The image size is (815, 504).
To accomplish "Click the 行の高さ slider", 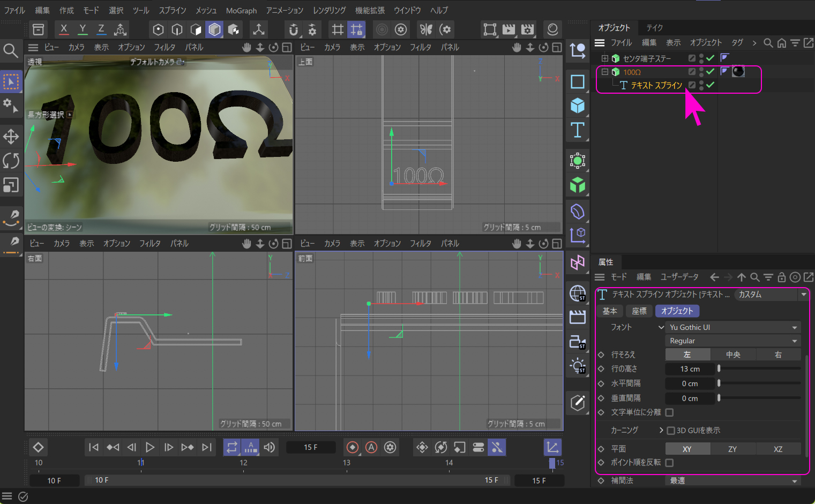I will pos(759,369).
